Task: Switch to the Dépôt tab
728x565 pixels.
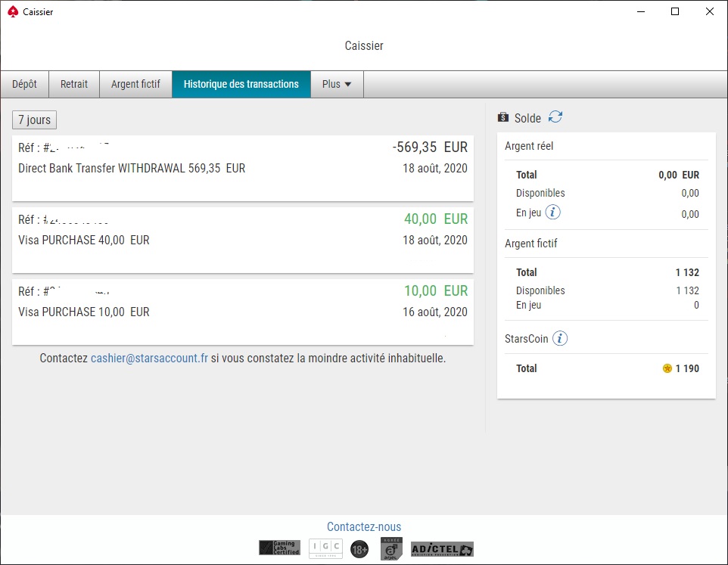Action: [25, 85]
